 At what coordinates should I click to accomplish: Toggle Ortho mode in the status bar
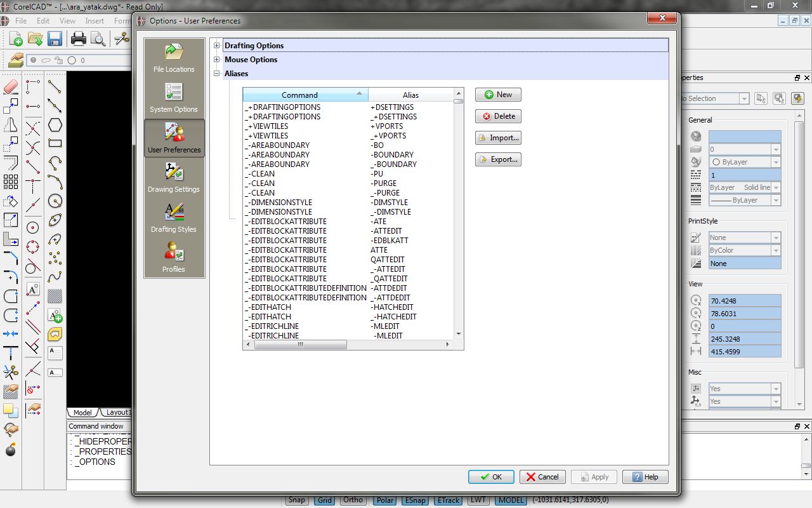[353, 500]
